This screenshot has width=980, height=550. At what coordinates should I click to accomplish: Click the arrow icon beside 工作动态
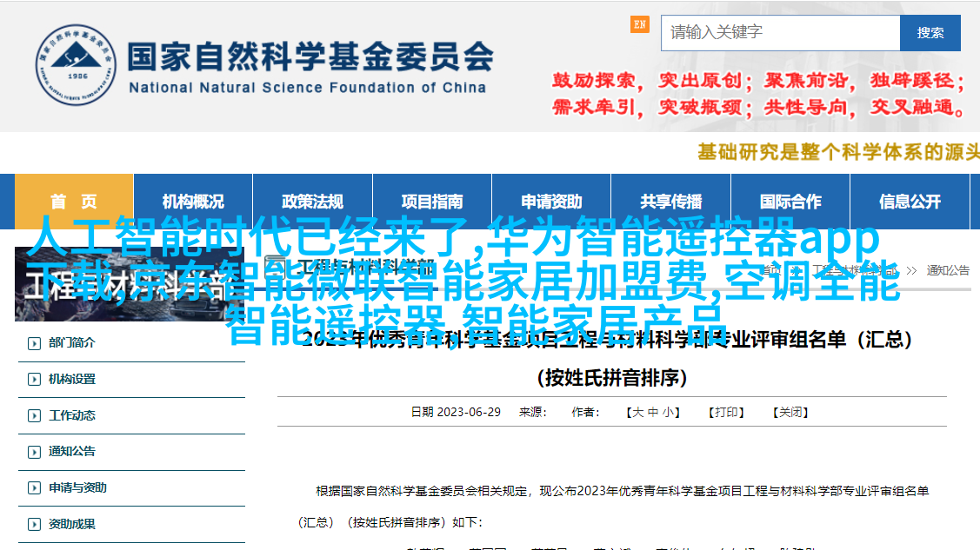[35, 416]
